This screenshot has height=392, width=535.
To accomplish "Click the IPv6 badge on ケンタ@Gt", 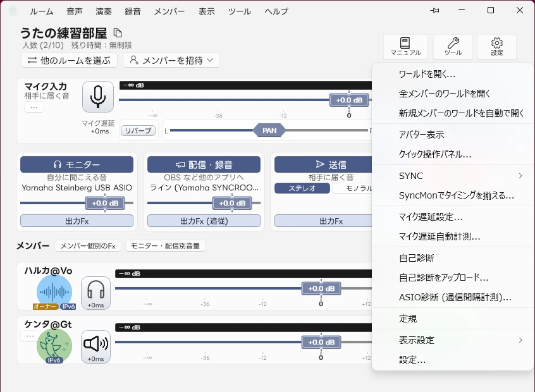I will point(54,360).
